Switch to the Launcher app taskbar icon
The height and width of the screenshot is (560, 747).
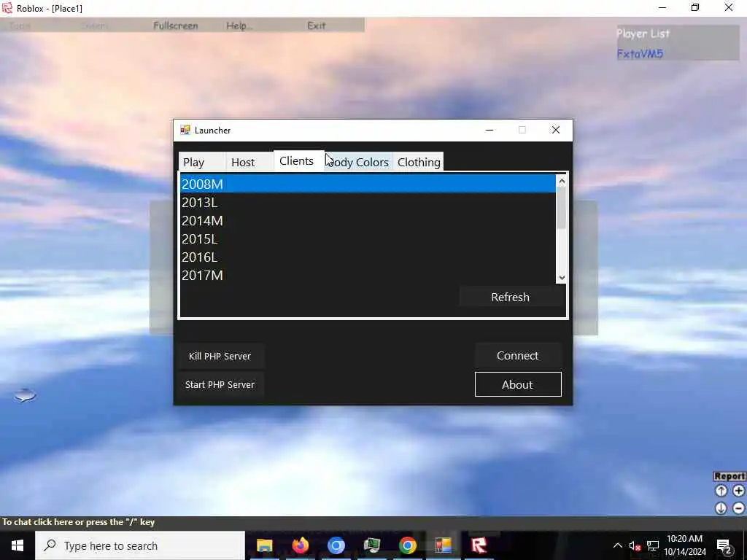click(443, 545)
